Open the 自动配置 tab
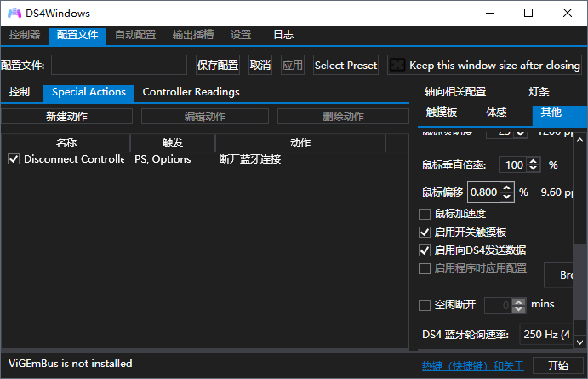Image resolution: width=588 pixels, height=379 pixels. point(135,35)
